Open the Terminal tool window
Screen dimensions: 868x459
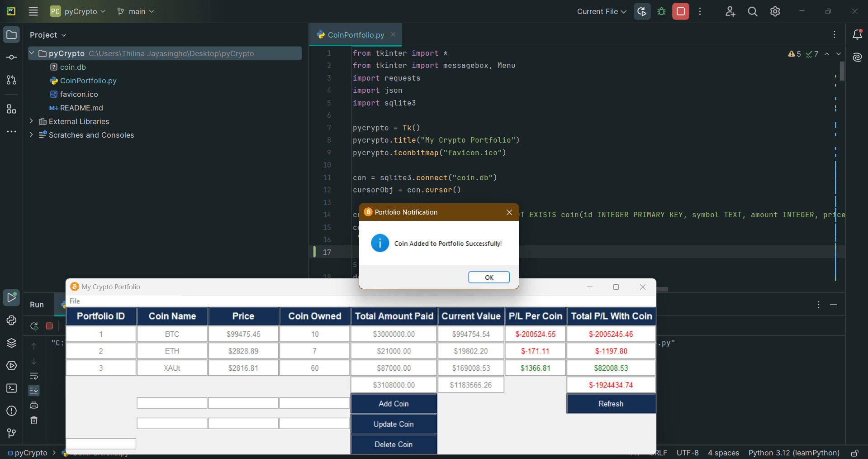pos(12,388)
